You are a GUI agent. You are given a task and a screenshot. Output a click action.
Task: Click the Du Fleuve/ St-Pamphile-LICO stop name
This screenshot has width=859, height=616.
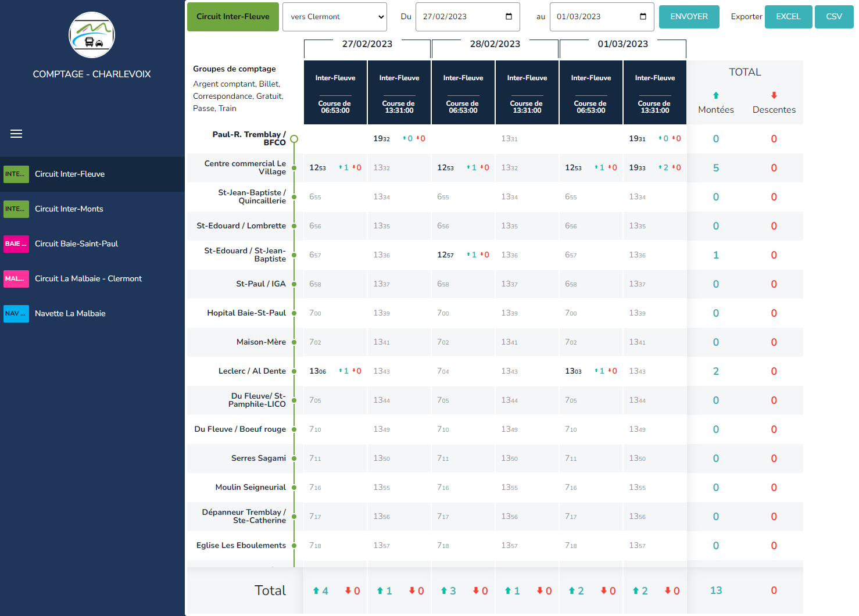(x=257, y=400)
